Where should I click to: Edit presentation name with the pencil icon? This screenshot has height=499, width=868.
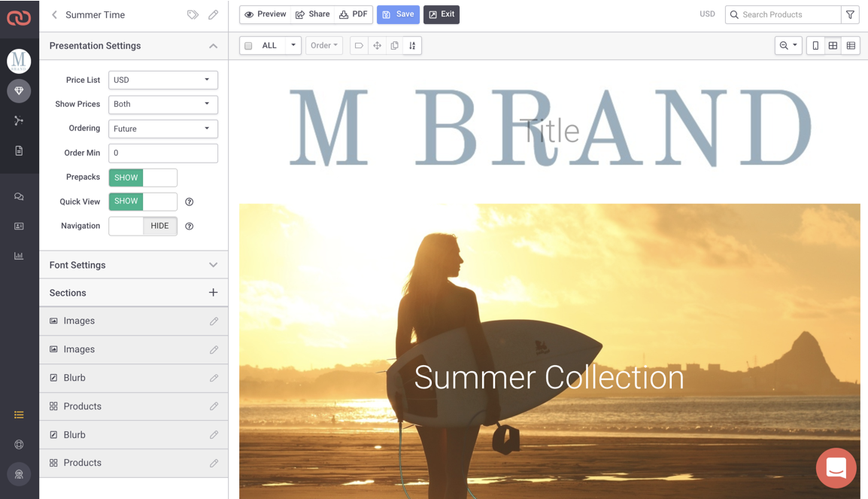point(213,15)
